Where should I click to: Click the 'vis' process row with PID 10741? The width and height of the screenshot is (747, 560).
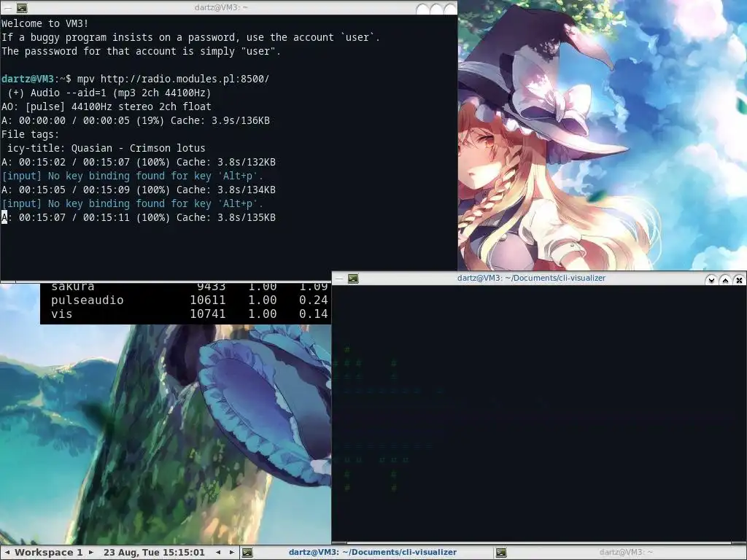click(x=189, y=314)
